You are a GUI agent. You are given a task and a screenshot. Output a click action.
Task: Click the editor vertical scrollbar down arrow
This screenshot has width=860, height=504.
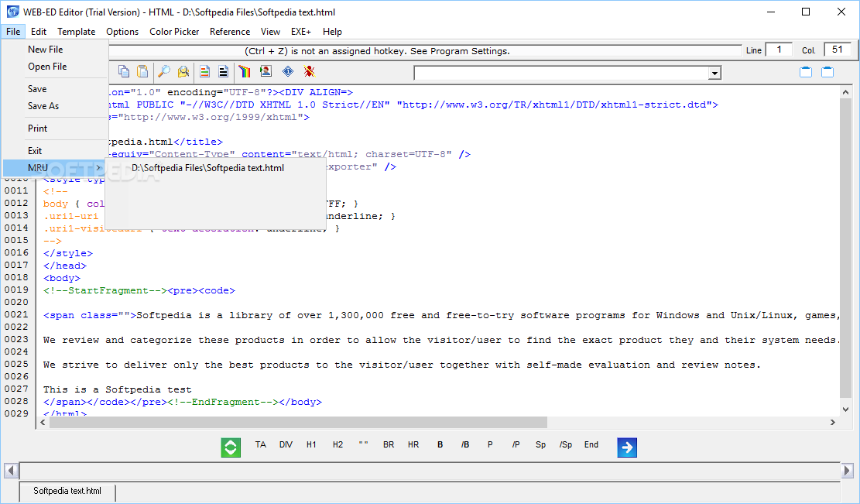point(846,409)
